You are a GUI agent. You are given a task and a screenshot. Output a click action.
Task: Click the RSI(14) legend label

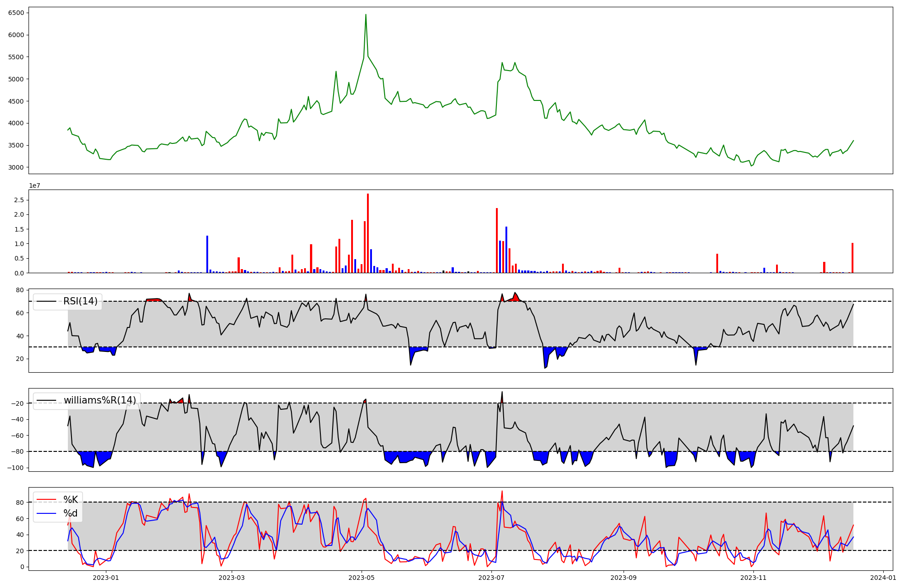pyautogui.click(x=80, y=301)
